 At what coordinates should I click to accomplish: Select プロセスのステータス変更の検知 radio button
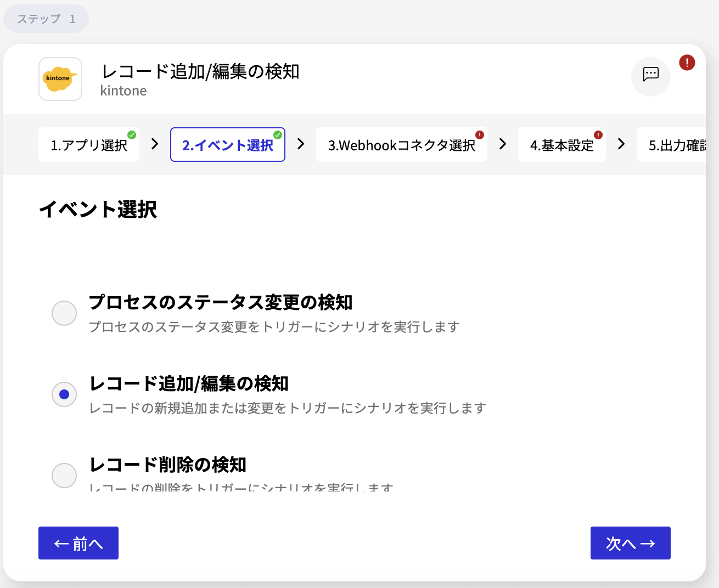coord(64,313)
